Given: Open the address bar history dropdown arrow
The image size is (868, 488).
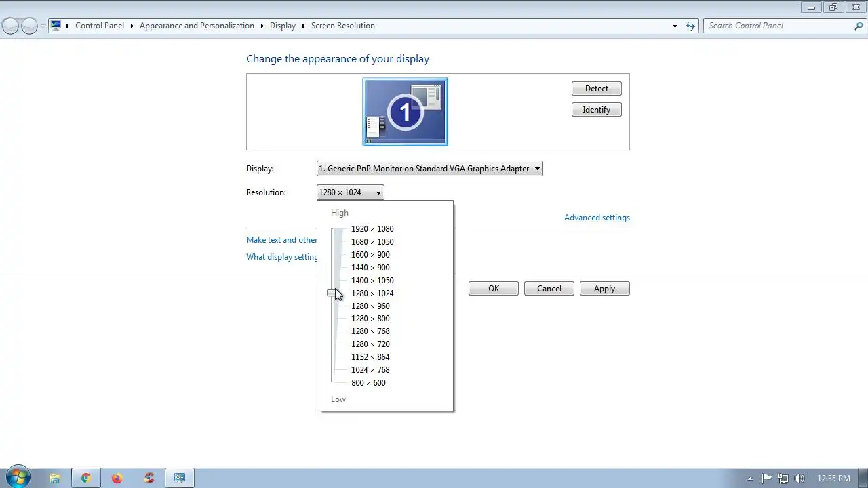Looking at the screenshot, I should coord(675,26).
